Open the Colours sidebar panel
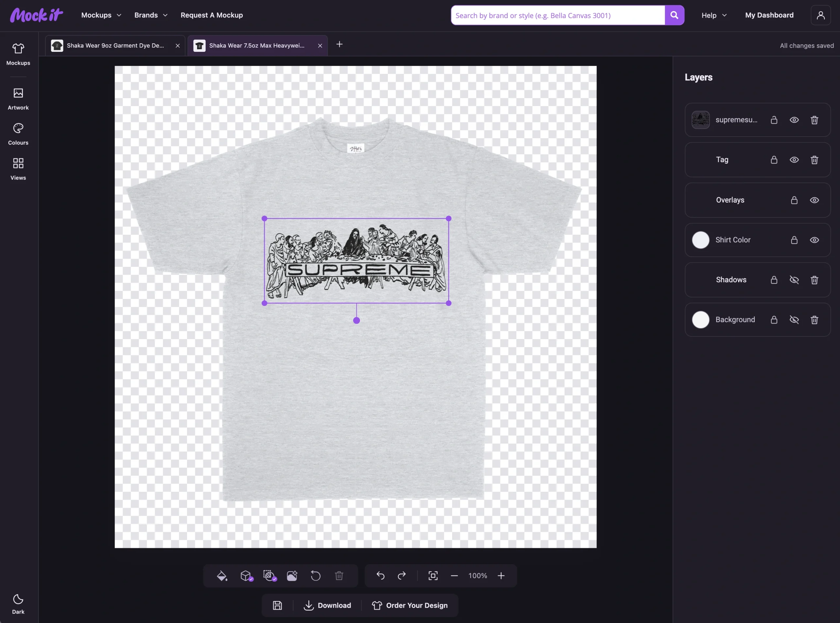The image size is (840, 623). (x=18, y=134)
